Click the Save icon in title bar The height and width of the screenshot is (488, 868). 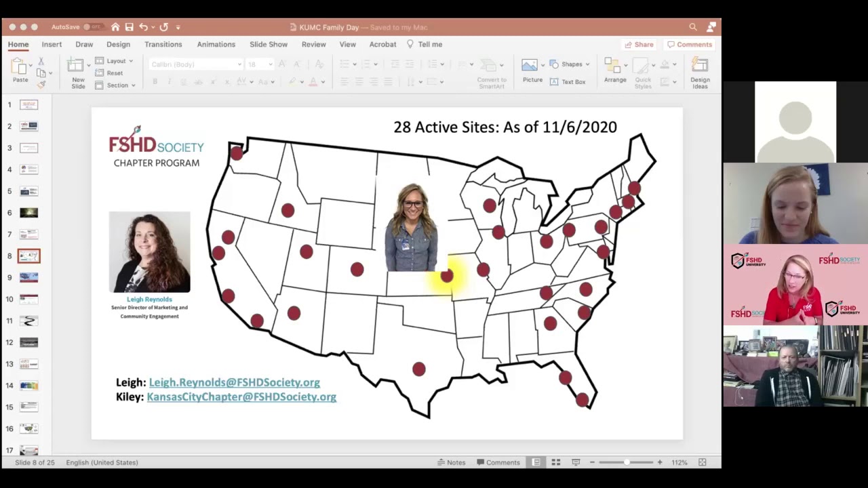click(x=129, y=27)
